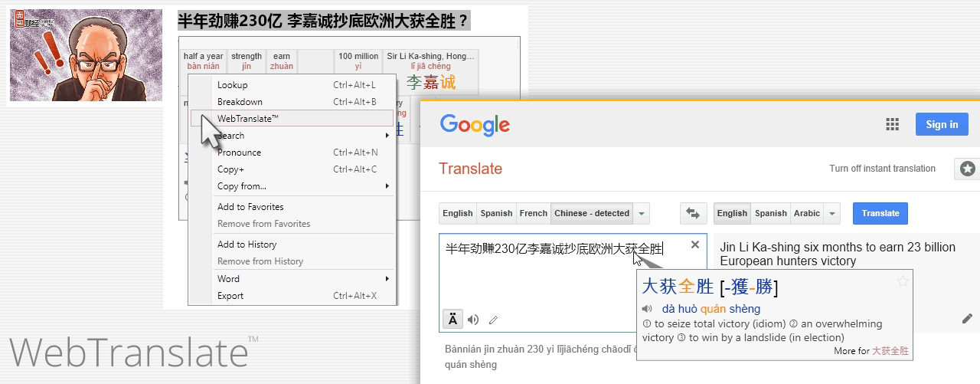Image resolution: width=980 pixels, height=384 pixels.
Task: Open the phrasebook star icon
Action: point(968,169)
